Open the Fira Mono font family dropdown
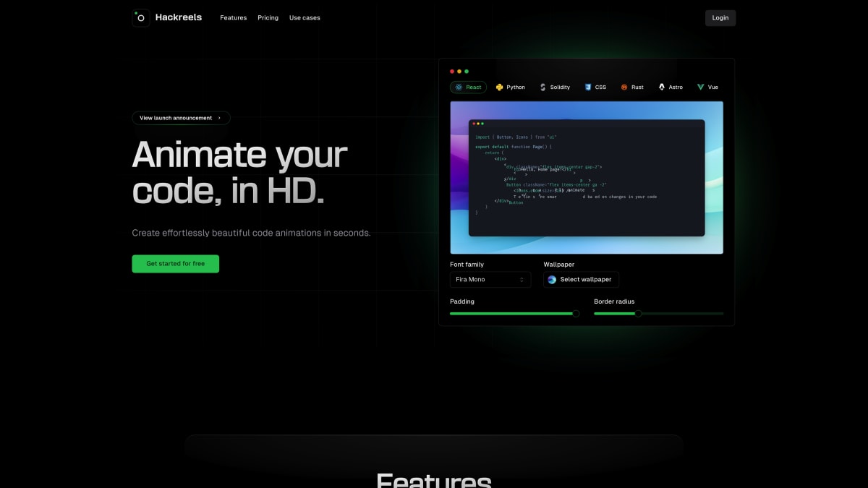This screenshot has height=488, width=868. [x=490, y=280]
